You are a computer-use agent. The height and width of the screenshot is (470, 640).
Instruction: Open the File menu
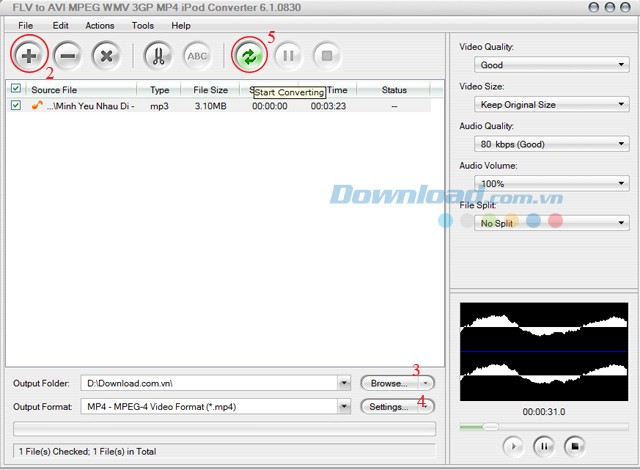(x=25, y=25)
